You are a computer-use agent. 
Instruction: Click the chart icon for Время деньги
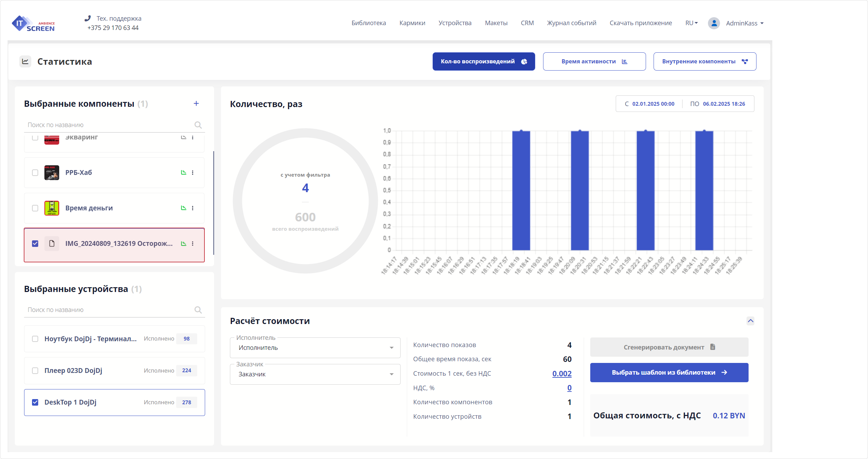(x=183, y=208)
